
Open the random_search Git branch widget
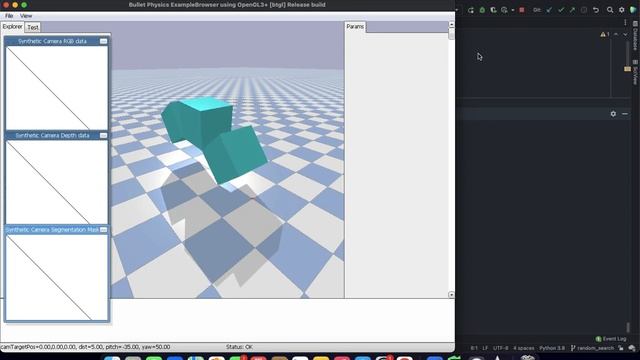pyautogui.click(x=592, y=348)
